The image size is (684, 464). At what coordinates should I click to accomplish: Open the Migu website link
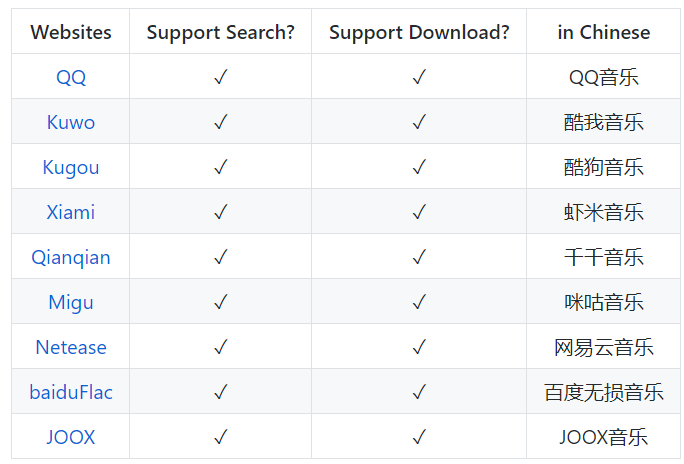click(71, 302)
